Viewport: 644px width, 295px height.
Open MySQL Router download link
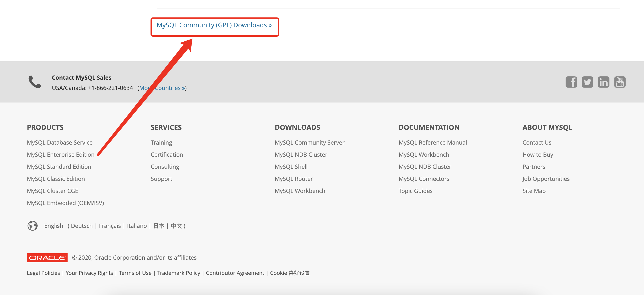(x=294, y=179)
